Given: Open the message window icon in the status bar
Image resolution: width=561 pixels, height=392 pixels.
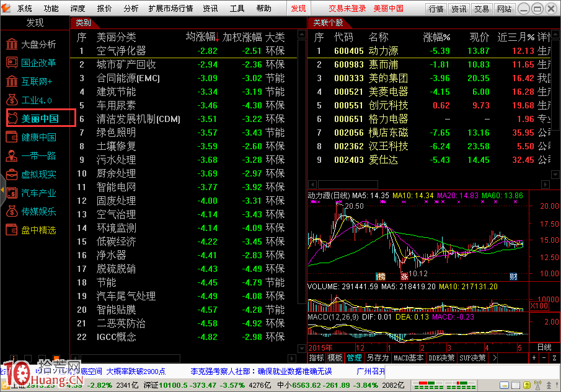Looking at the screenshot, I should 504,385.
